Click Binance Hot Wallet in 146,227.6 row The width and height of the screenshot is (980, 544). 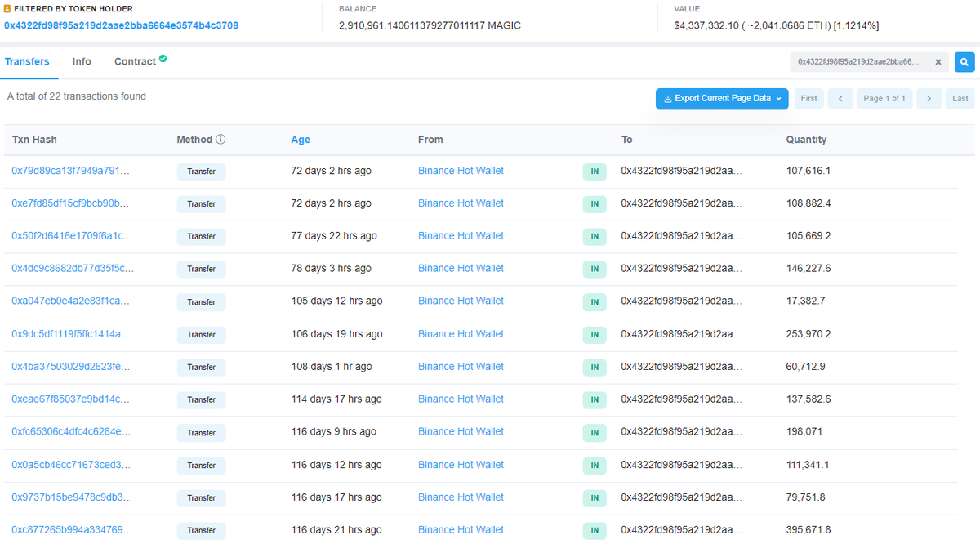pos(461,269)
